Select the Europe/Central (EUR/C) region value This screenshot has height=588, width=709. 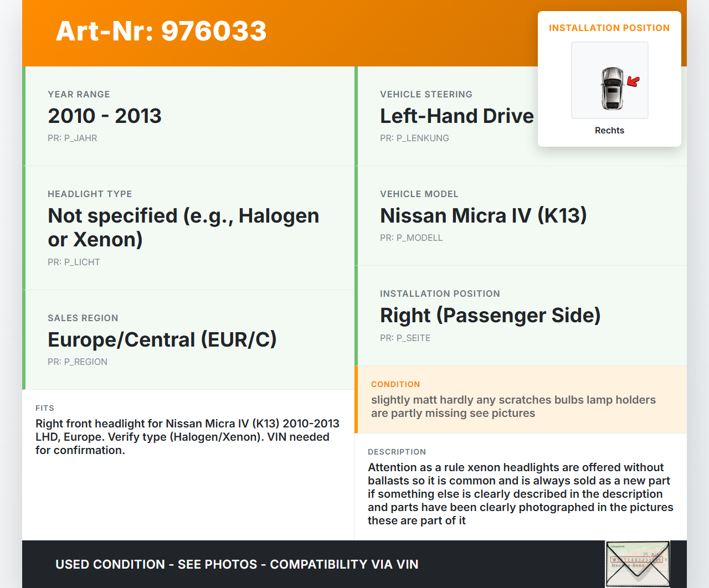tap(162, 339)
